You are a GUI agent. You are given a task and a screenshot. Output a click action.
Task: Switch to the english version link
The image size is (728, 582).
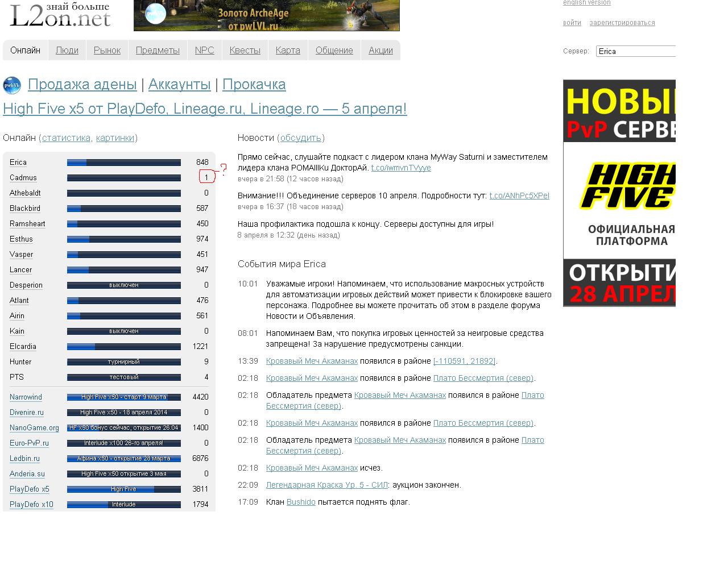pyautogui.click(x=587, y=3)
